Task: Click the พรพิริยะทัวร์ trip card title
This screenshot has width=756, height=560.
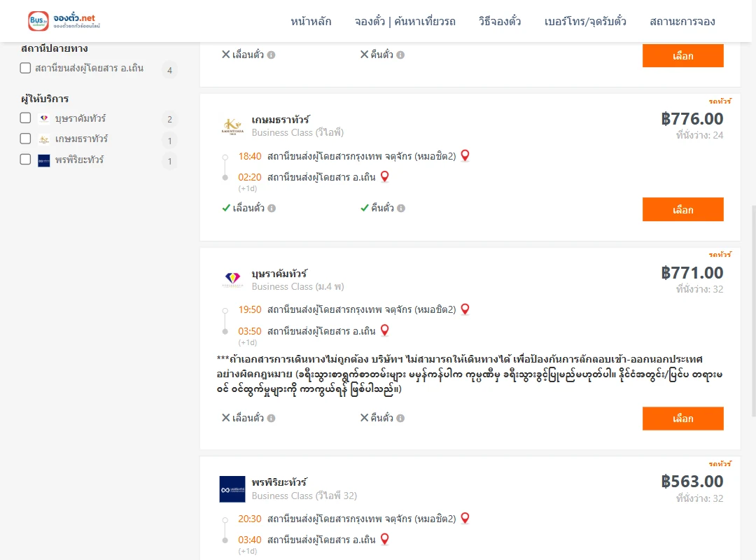Action: pyautogui.click(x=279, y=482)
